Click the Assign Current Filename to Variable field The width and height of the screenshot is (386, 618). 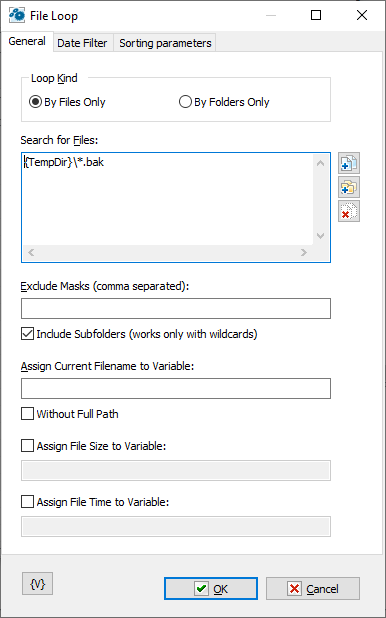coord(176,389)
